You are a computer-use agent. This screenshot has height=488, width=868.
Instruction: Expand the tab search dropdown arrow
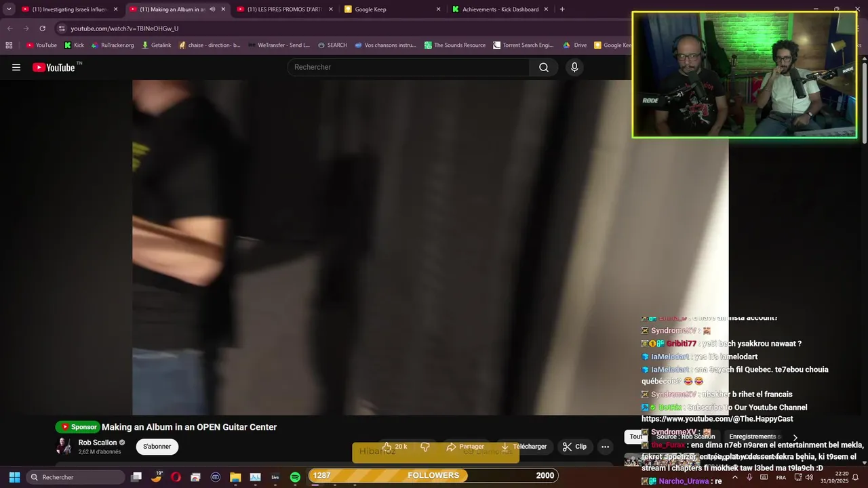coord(9,9)
